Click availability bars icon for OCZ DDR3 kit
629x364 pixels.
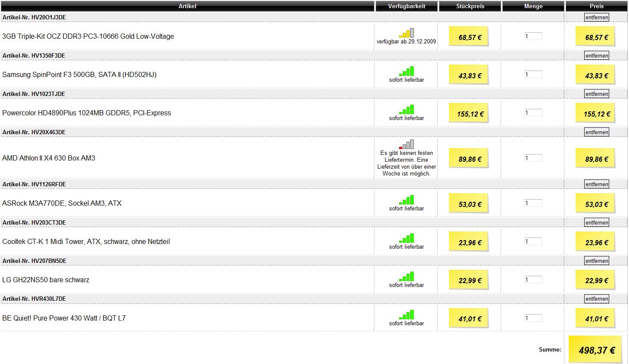point(406,33)
